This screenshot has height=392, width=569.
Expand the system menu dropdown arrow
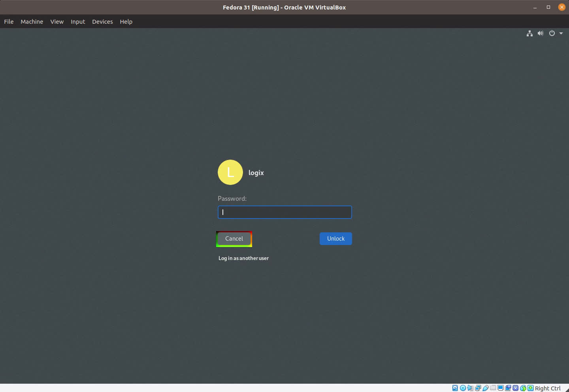coord(561,34)
